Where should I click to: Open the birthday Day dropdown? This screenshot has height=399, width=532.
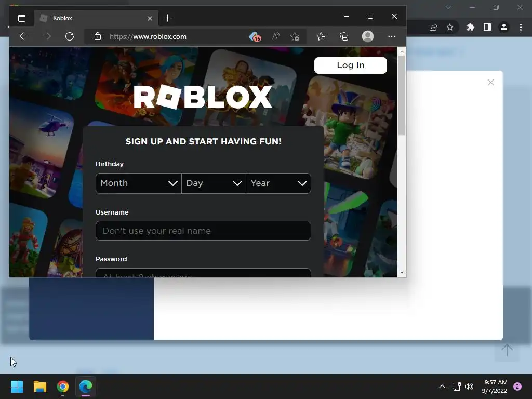click(x=214, y=183)
